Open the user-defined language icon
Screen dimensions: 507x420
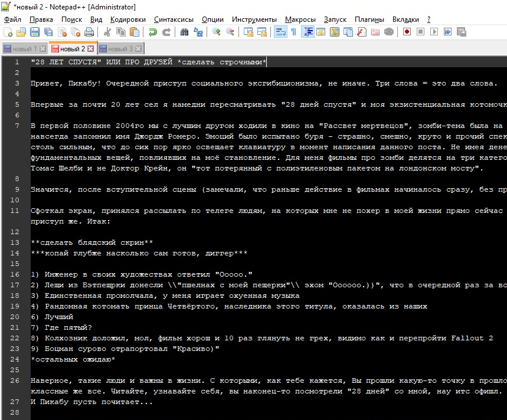(x=320, y=32)
